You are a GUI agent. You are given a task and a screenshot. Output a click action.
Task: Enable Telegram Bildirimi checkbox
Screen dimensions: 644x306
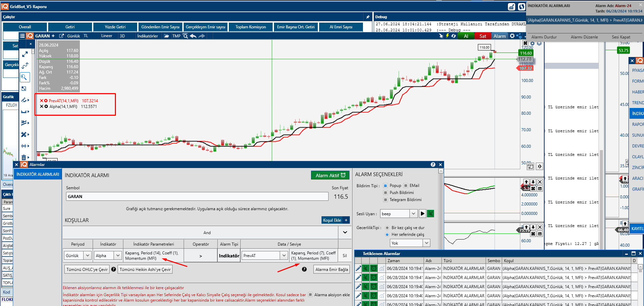click(386, 200)
